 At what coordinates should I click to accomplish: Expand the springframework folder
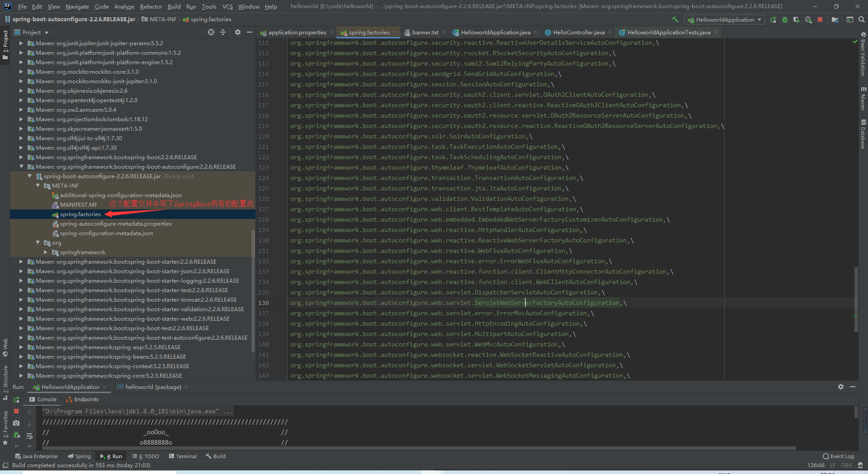click(46, 252)
